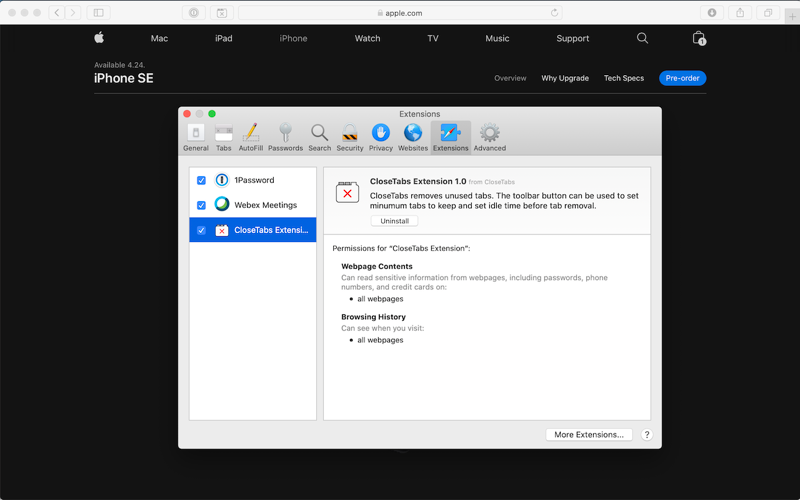Click the CloseTabs extension icon in details

[347, 193]
